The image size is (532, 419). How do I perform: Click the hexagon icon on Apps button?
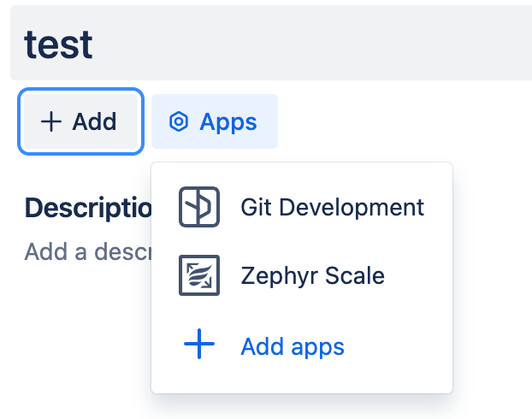tap(179, 121)
